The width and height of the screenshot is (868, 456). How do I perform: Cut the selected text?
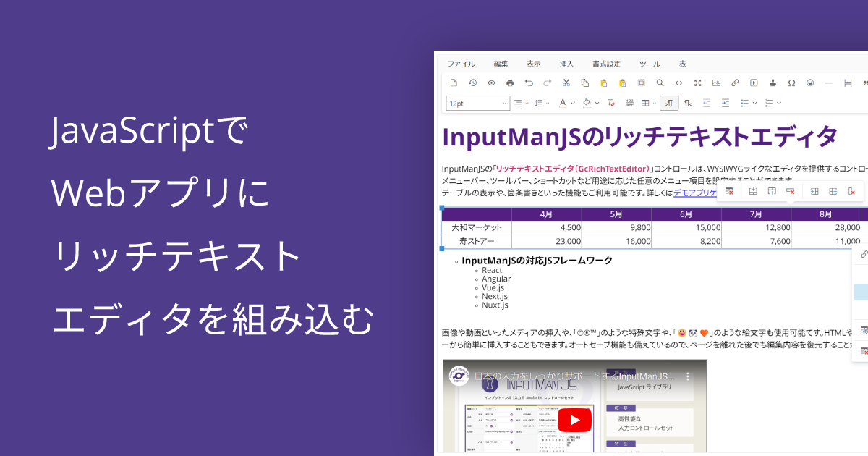[566, 83]
